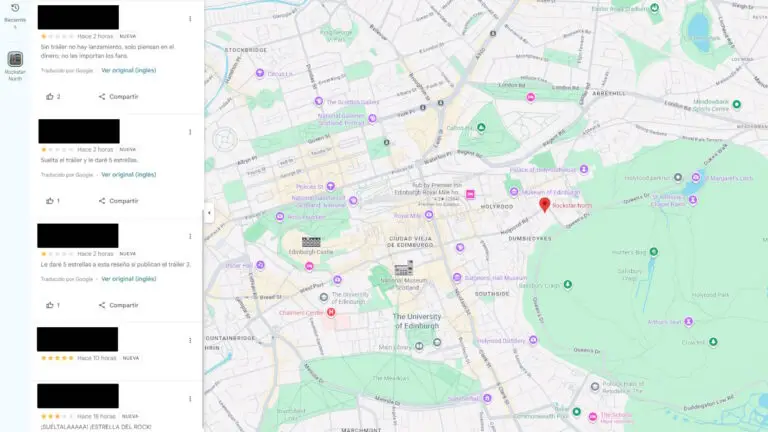
Task: Click the National Galleries Scotland Portrait marker
Action: [373, 118]
